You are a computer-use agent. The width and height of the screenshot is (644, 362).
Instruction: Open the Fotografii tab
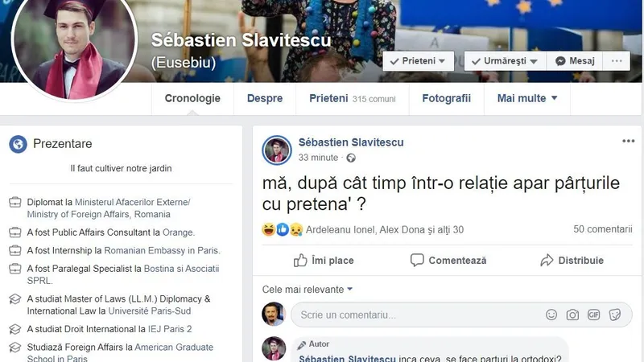tap(447, 98)
